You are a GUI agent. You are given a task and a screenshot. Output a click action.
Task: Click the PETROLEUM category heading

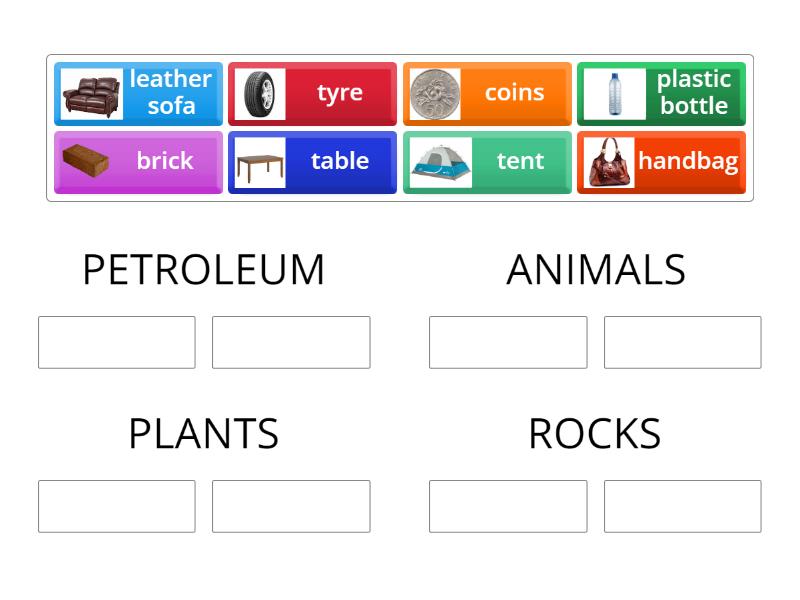(203, 268)
